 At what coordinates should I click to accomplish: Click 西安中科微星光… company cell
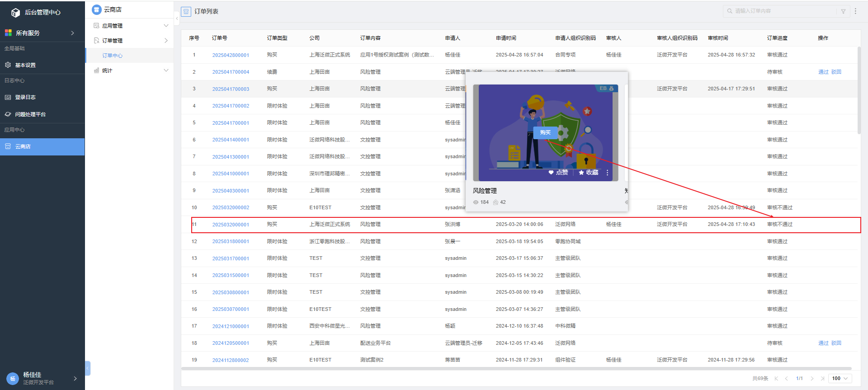click(330, 326)
